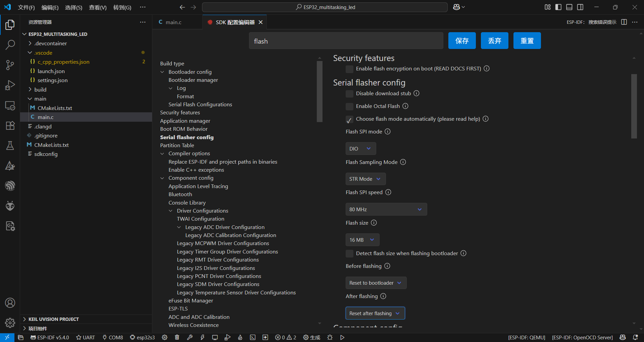Open the Extensions view

click(10, 125)
